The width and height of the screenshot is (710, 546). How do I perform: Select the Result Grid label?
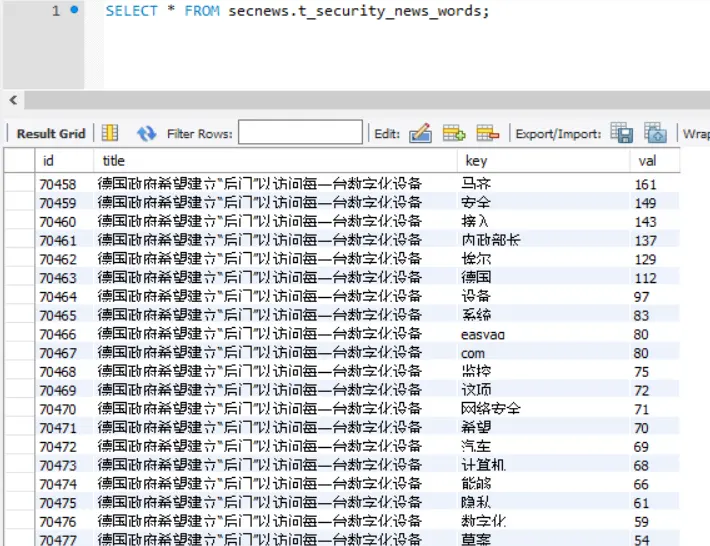(x=51, y=134)
